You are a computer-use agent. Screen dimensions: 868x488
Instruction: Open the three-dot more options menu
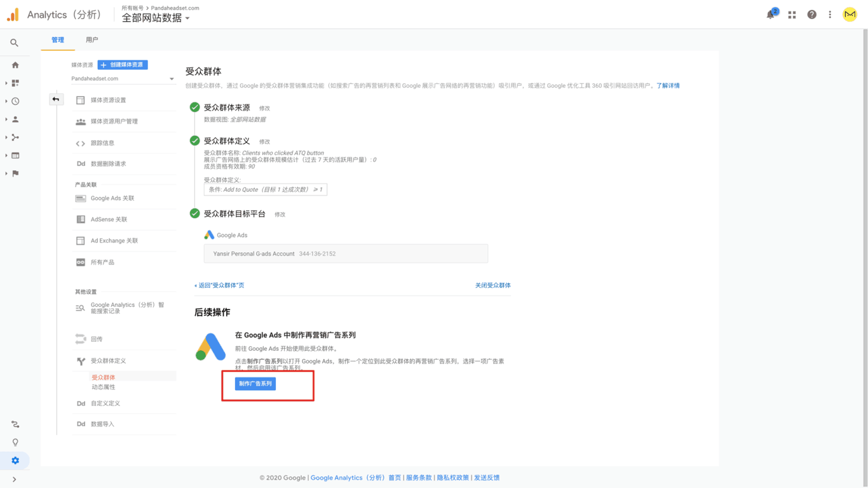tap(830, 15)
